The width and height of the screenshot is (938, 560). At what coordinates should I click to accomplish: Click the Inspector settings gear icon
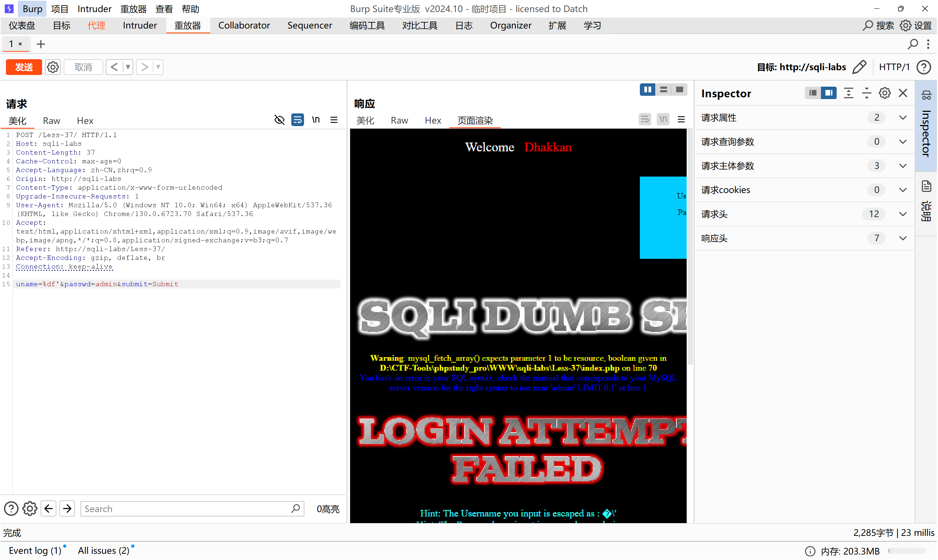click(x=884, y=93)
